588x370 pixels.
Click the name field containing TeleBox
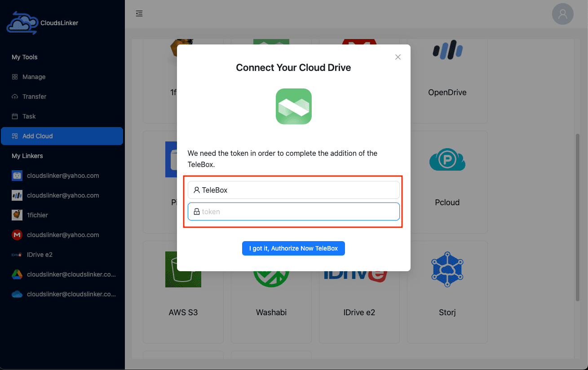point(294,190)
